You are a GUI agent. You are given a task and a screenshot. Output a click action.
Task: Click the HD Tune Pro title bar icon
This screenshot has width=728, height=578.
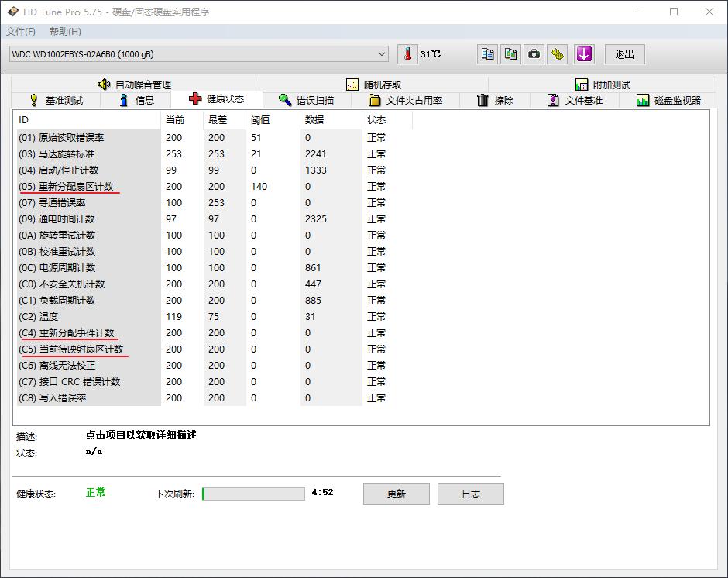(x=12, y=12)
